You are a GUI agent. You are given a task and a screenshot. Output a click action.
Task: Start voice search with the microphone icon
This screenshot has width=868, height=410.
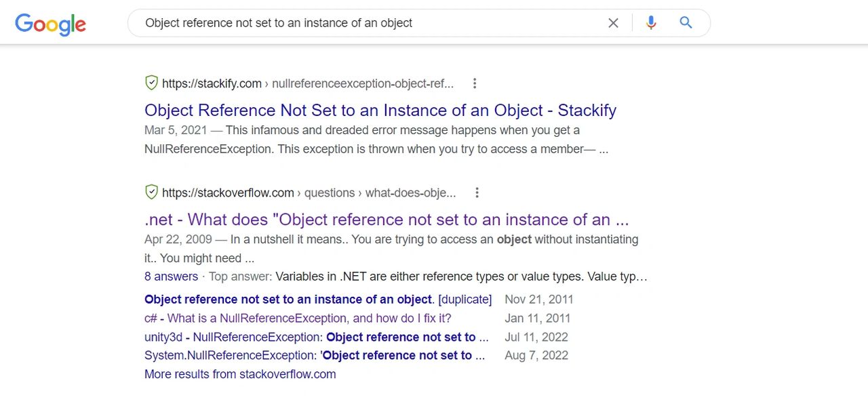pos(651,23)
